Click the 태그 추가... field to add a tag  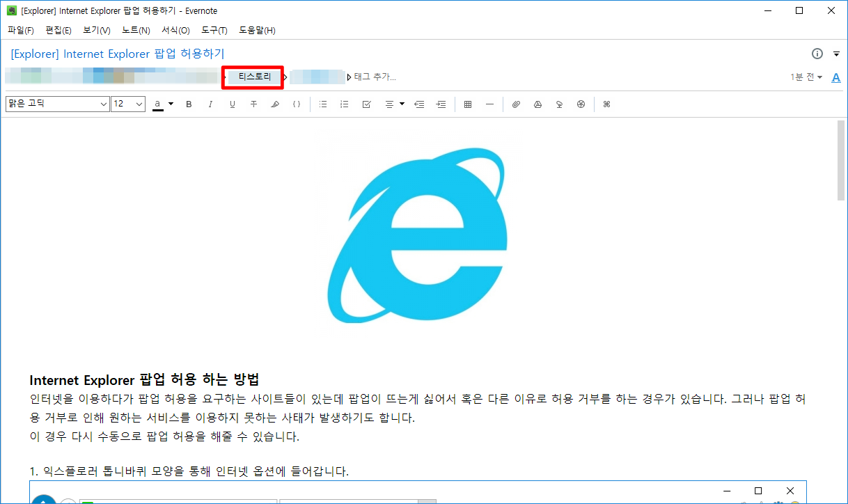375,77
